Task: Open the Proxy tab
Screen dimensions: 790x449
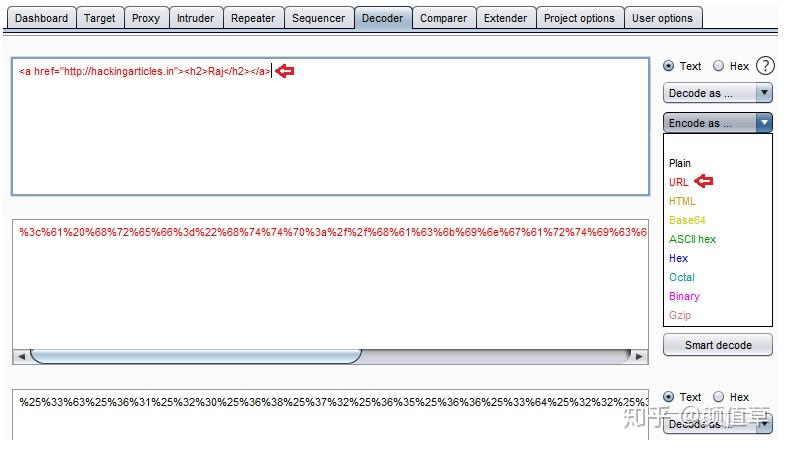Action: 146,18
